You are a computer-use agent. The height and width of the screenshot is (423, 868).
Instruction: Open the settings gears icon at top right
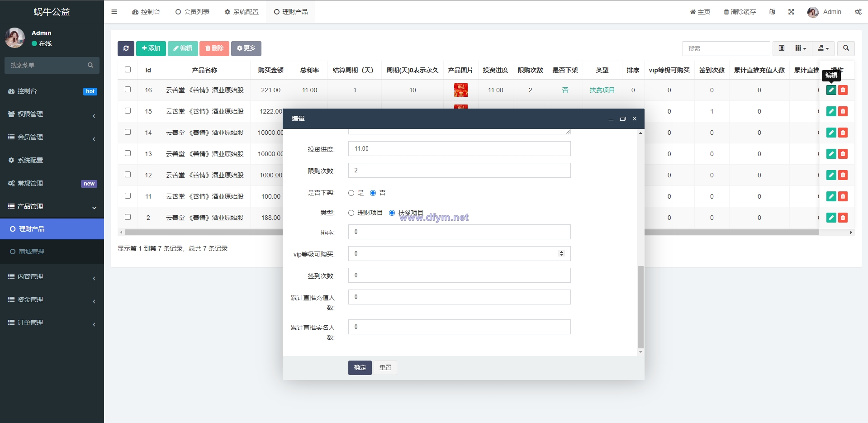(858, 12)
